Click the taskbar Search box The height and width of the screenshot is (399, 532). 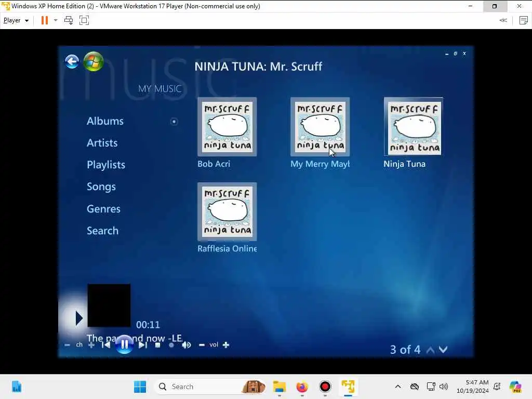pyautogui.click(x=210, y=387)
